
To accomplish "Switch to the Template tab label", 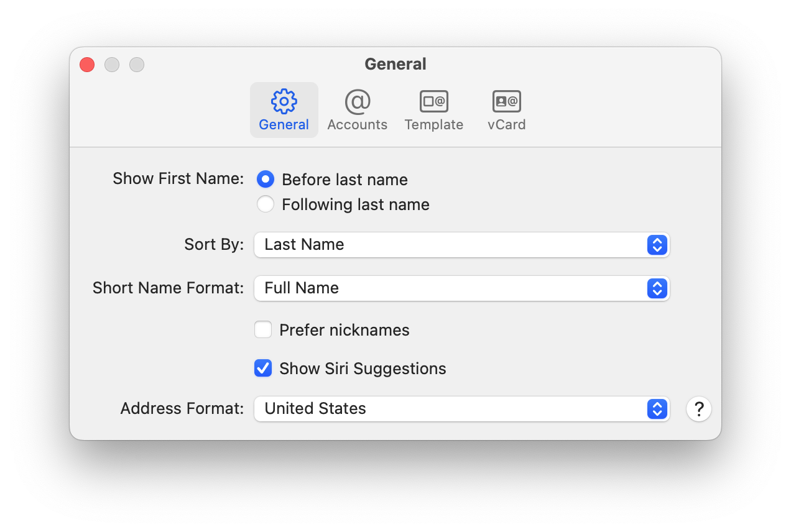I will [x=434, y=125].
